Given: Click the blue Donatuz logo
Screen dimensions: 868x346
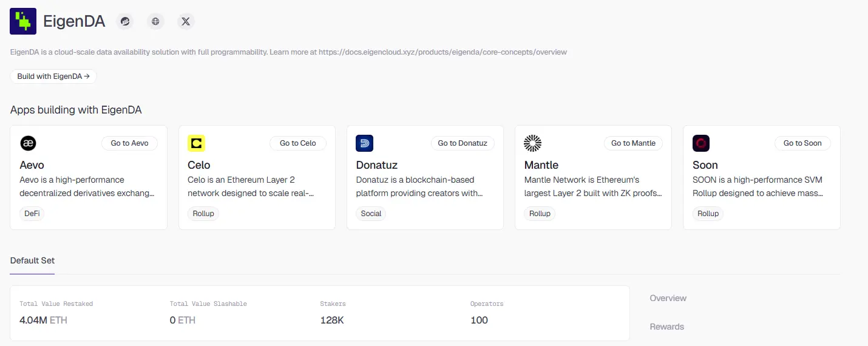Looking at the screenshot, I should [x=364, y=143].
